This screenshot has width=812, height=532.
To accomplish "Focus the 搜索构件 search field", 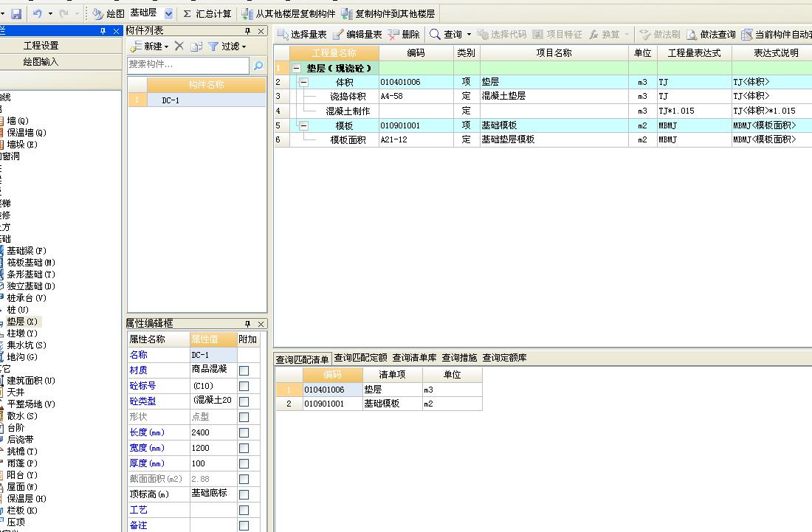I will tap(188, 65).
